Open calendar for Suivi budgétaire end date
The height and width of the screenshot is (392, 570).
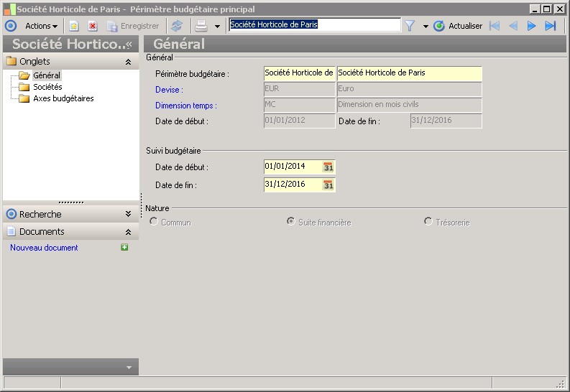pos(328,185)
